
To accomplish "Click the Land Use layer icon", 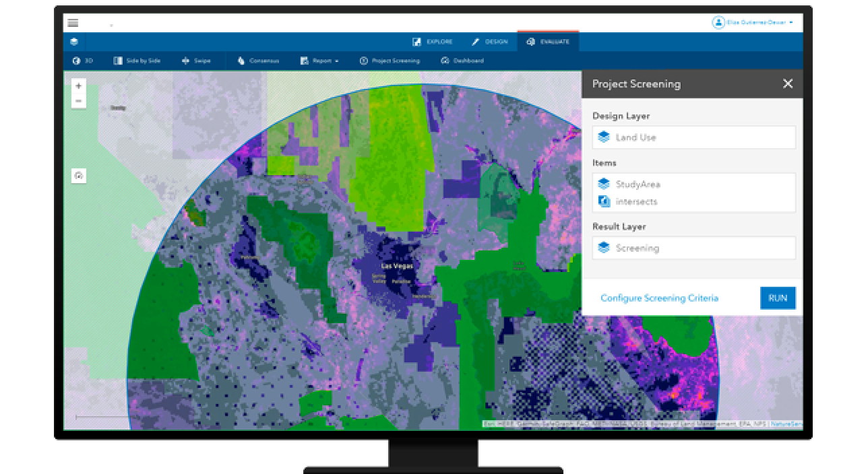I will pos(604,137).
